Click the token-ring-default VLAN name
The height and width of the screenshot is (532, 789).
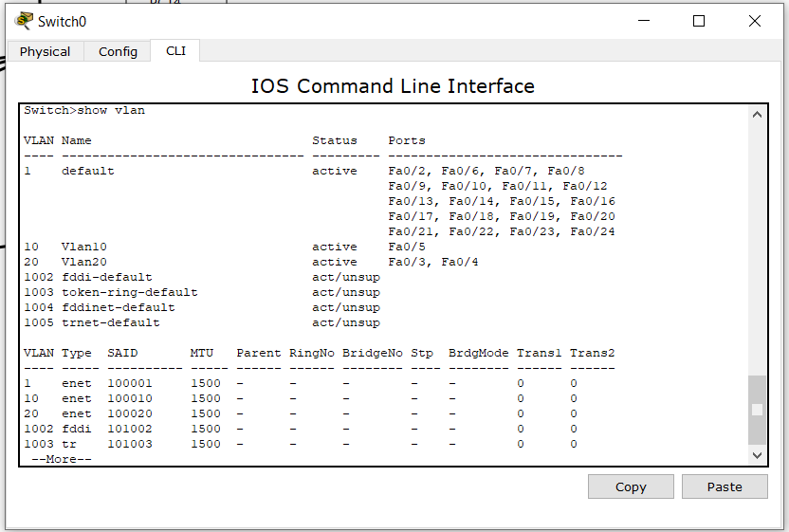(x=130, y=292)
